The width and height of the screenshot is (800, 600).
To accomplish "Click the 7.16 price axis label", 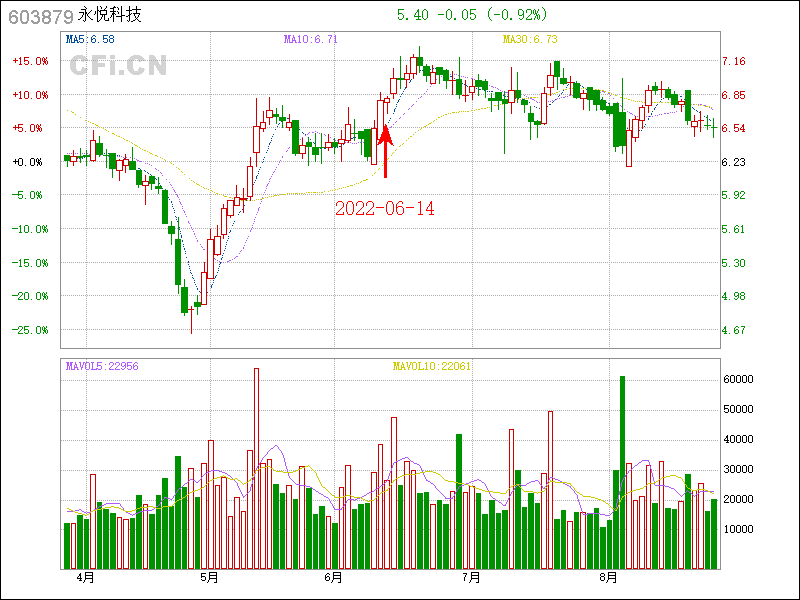I will coord(734,61).
